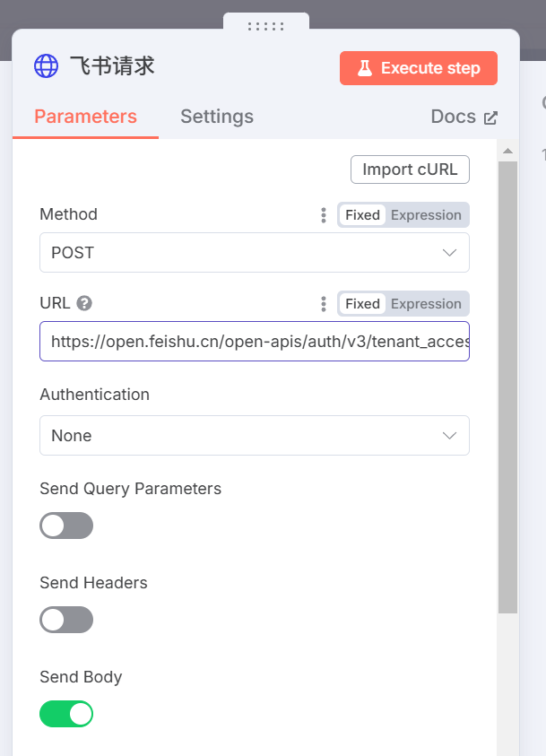546x756 pixels.
Task: Switch the Method field to Expression mode
Action: click(426, 215)
